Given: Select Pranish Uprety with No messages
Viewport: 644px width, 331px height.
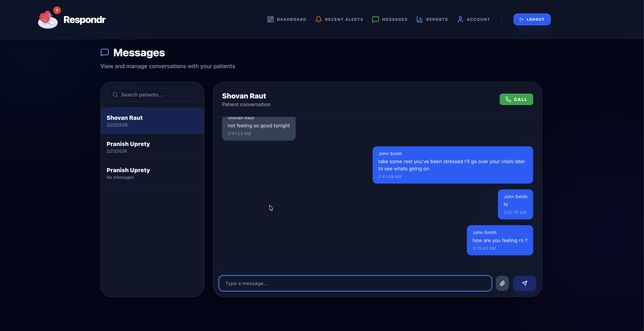Looking at the screenshot, I should point(152,173).
